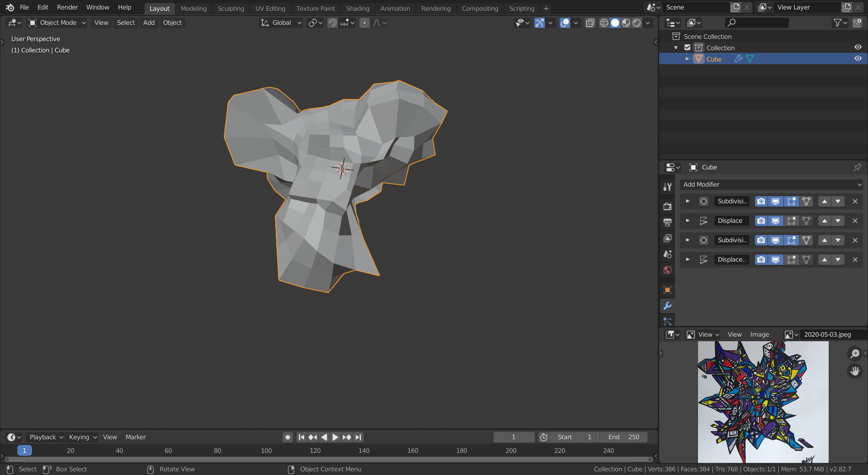Image resolution: width=868 pixels, height=475 pixels.
Task: Open the Object Mode dropdown
Action: click(57, 23)
